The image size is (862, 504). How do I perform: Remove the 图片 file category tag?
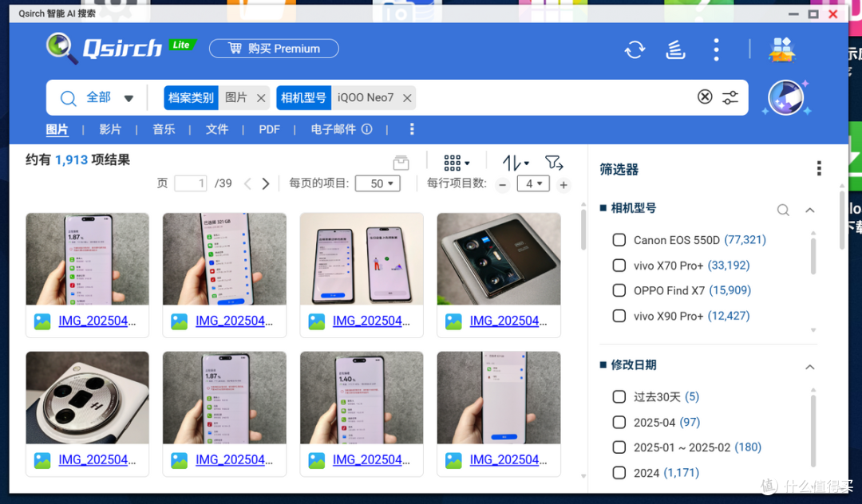pyautogui.click(x=261, y=98)
